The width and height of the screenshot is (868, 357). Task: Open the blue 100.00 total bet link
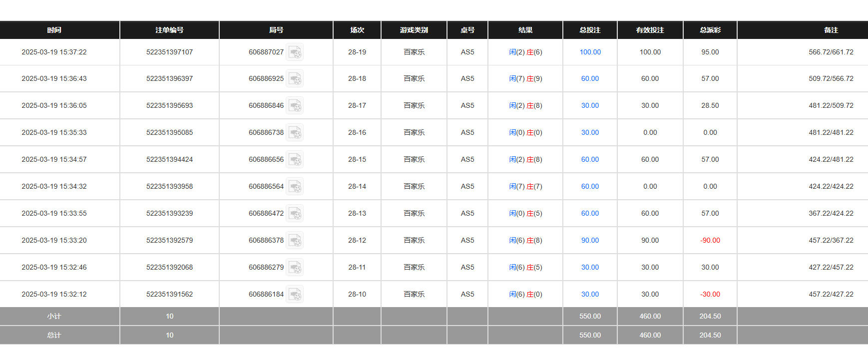pyautogui.click(x=590, y=52)
